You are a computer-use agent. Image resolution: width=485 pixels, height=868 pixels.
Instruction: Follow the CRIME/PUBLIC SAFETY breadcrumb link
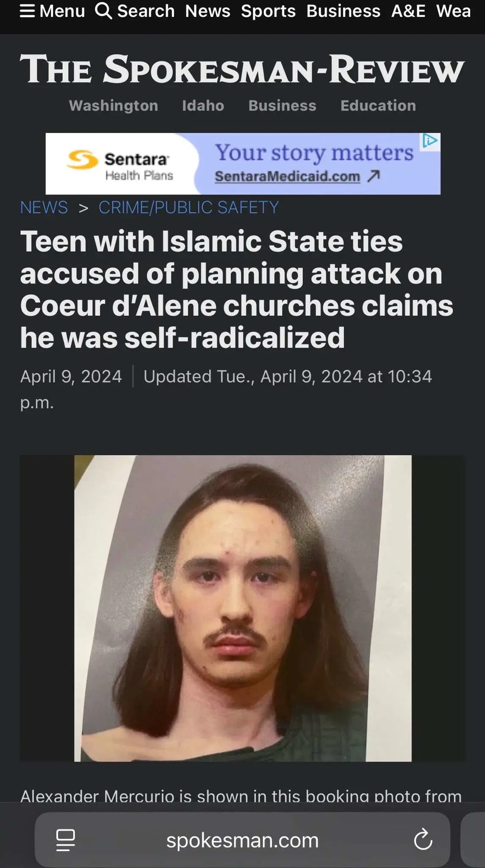188,207
